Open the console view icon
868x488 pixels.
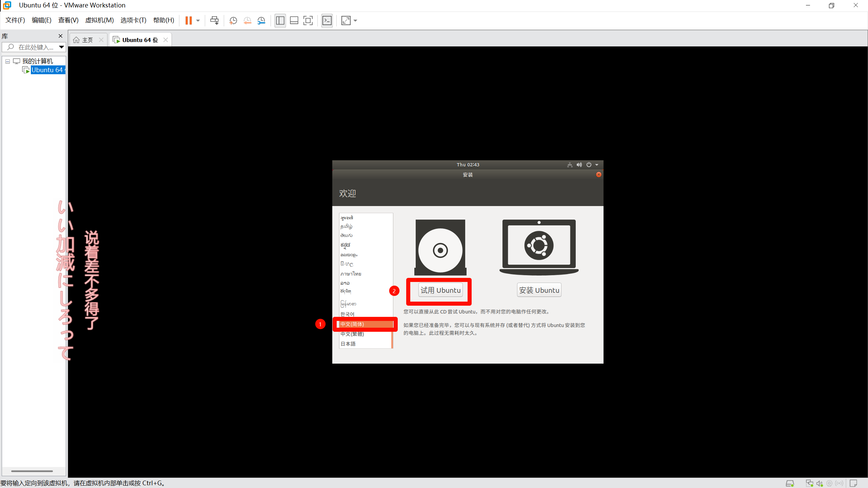tap(327, 21)
